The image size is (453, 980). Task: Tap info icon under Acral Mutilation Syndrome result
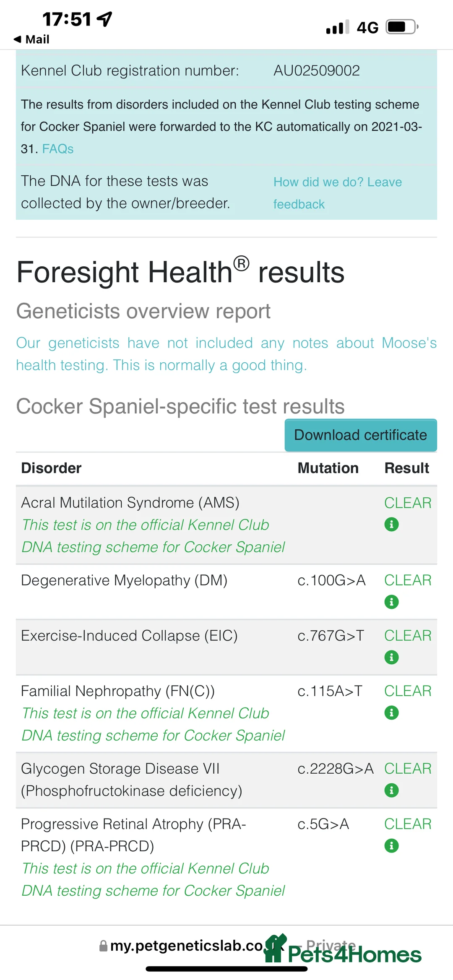tap(391, 524)
